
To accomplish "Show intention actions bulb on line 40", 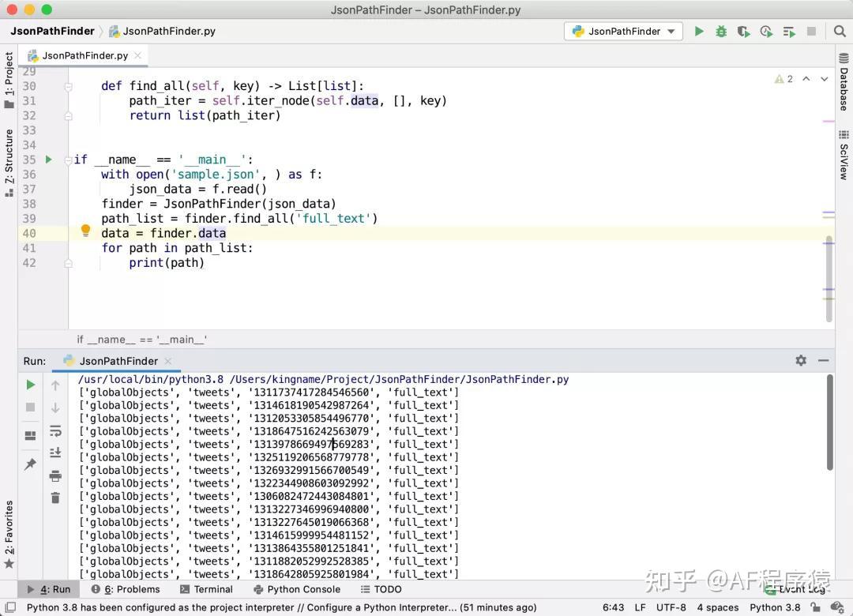I will 85,230.
